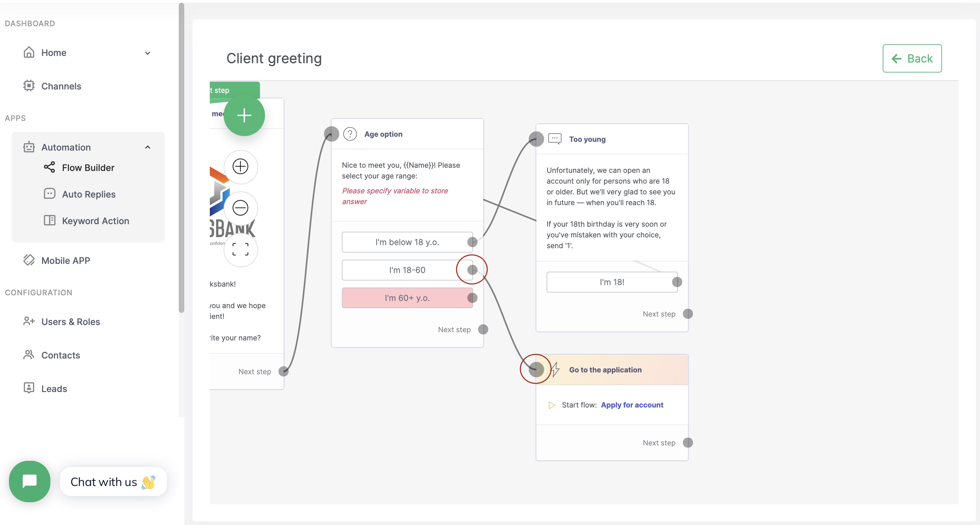The image size is (980, 525).
Task: Toggle fullscreen canvas view icon
Action: (x=241, y=249)
